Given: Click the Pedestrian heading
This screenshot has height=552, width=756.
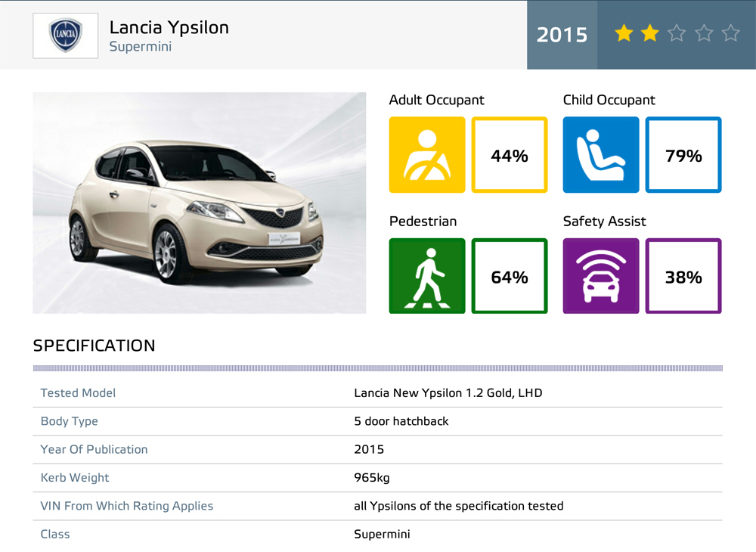Looking at the screenshot, I should [423, 222].
